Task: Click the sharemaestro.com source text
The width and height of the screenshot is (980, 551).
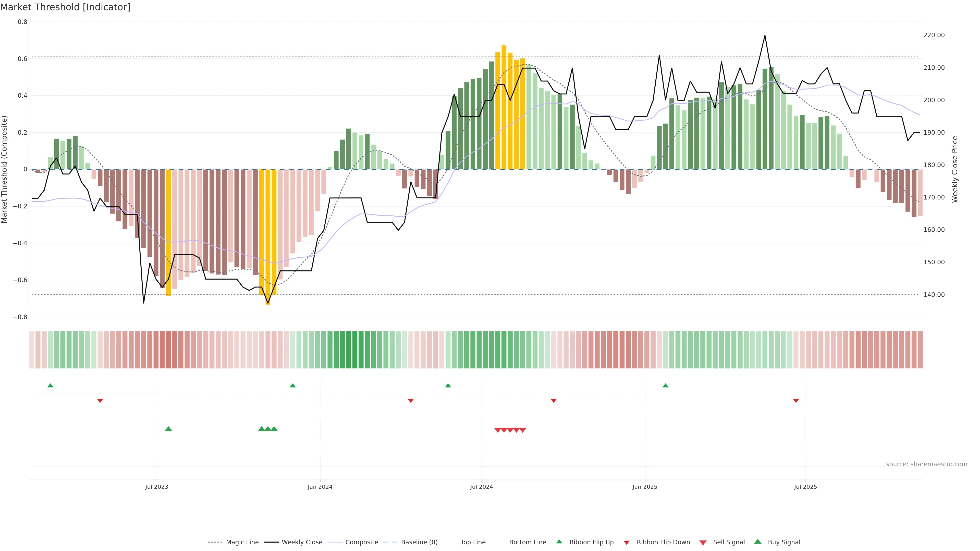Action: 926,464
